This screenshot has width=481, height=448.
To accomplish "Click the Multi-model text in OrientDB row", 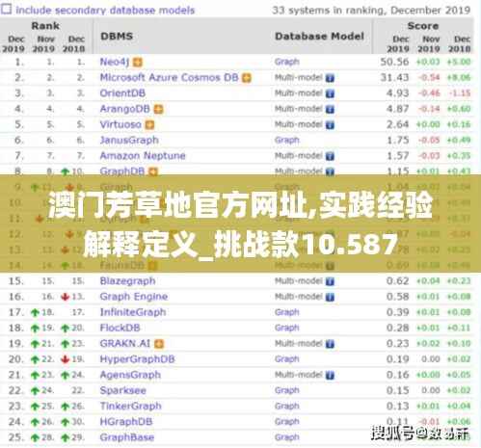I will click(x=299, y=93).
